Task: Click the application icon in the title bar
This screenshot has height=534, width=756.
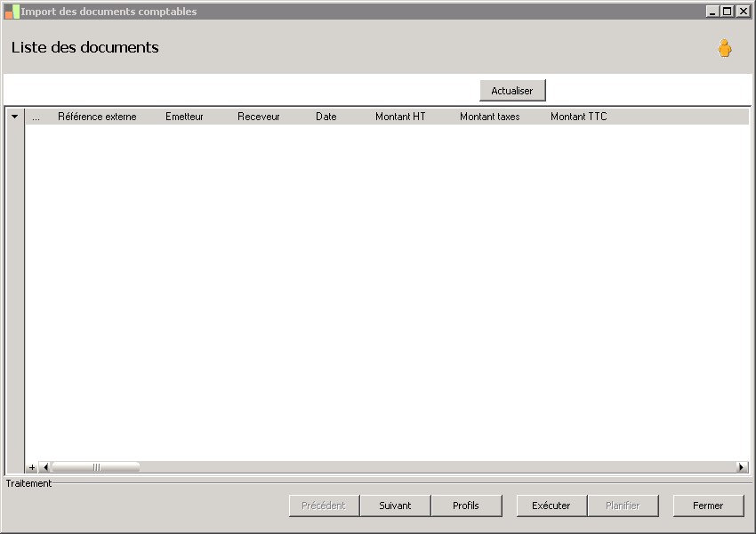Action: pos(12,11)
